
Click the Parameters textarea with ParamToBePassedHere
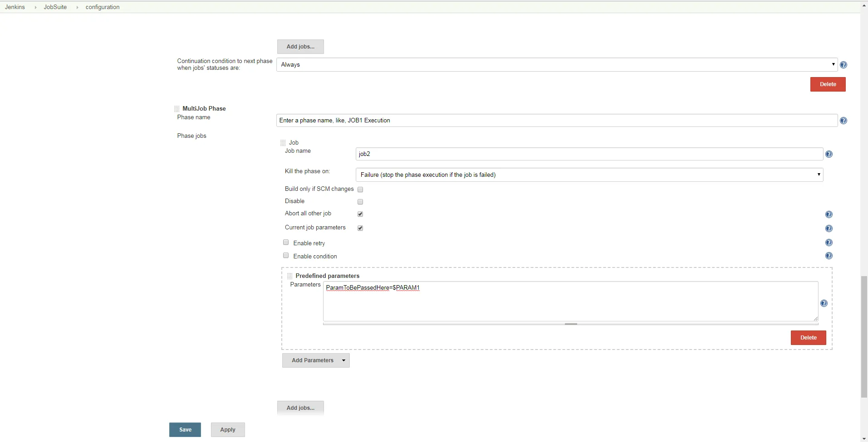pyautogui.click(x=571, y=301)
